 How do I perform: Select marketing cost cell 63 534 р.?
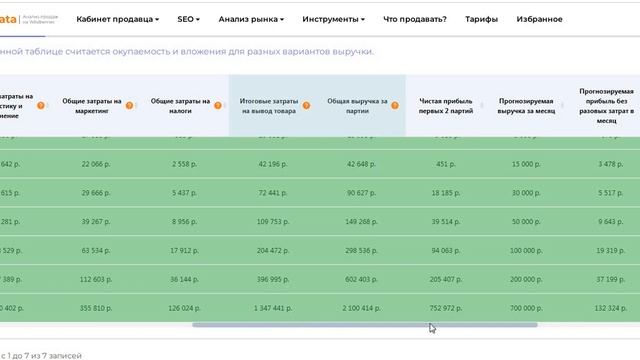(96, 251)
